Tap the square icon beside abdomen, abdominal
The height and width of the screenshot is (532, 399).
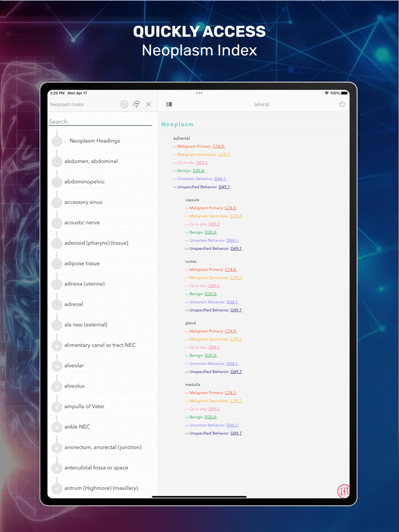pos(56,162)
